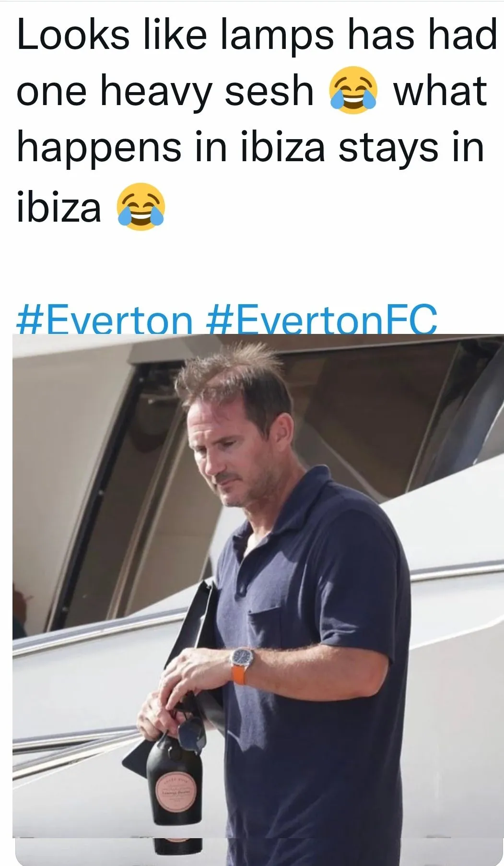Click the phrase "stays in" in tweet
This screenshot has height=866, width=504.
[x=411, y=149]
